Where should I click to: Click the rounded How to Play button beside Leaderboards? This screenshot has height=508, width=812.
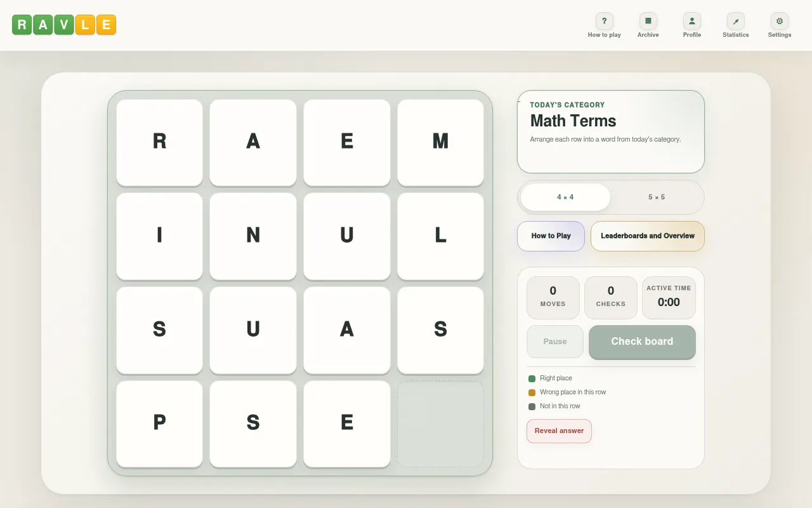pos(551,236)
